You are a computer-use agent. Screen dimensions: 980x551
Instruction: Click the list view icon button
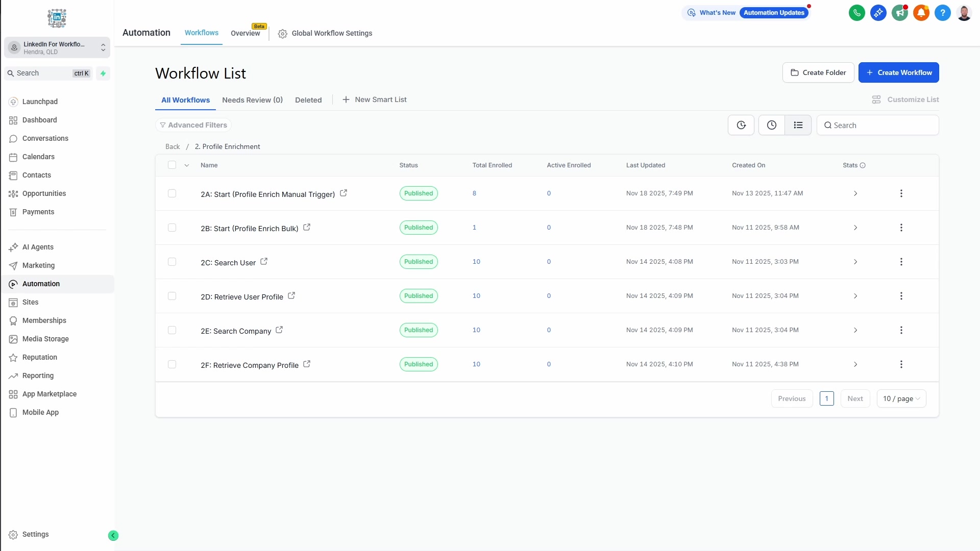click(798, 125)
